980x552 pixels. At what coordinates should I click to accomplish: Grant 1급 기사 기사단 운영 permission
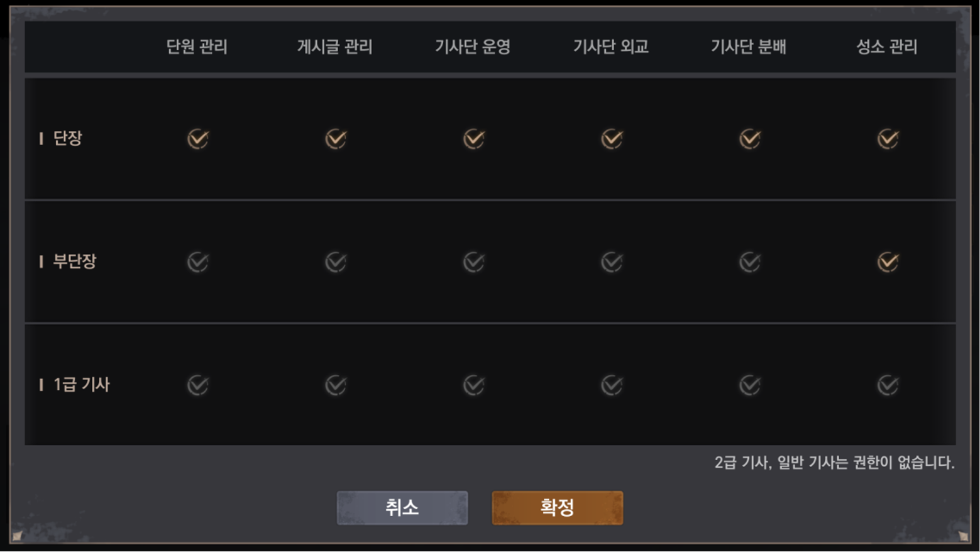click(474, 385)
